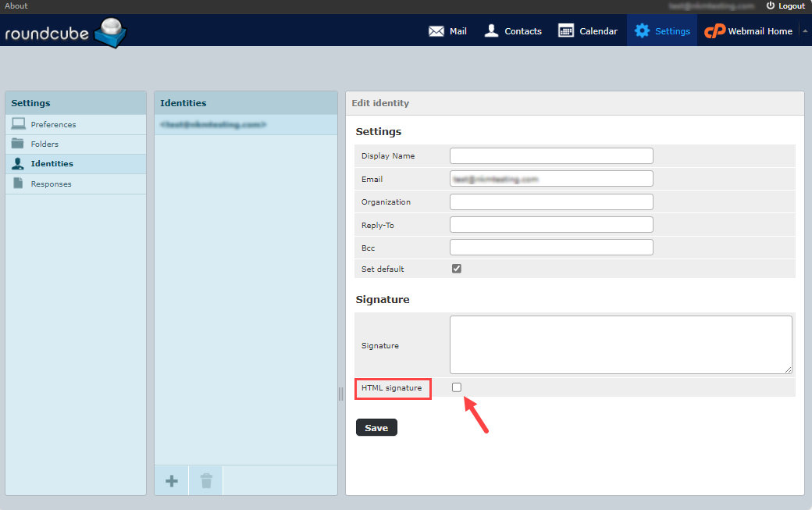This screenshot has width=812, height=510.
Task: Open the Calendar icon
Action: [x=566, y=30]
